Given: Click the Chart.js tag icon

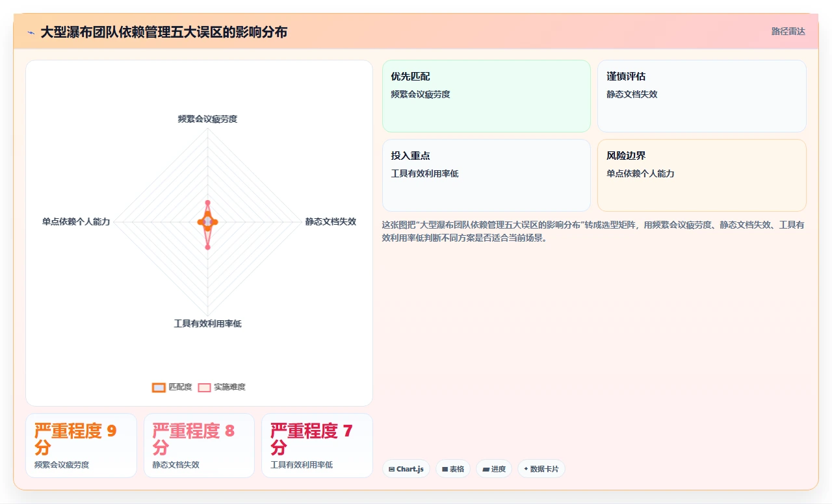Looking at the screenshot, I should [391, 469].
